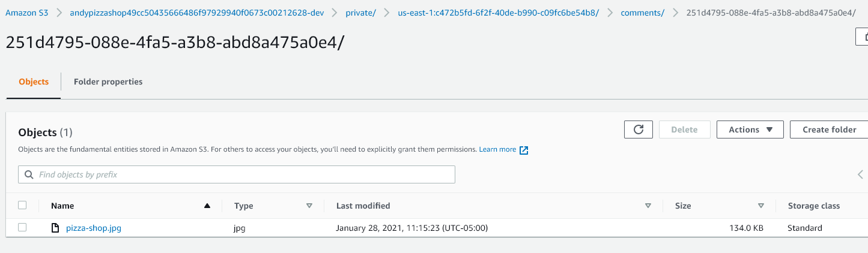The height and width of the screenshot is (253, 868).
Task: Toggle the select-all objects checkbox
Action: tap(23, 205)
